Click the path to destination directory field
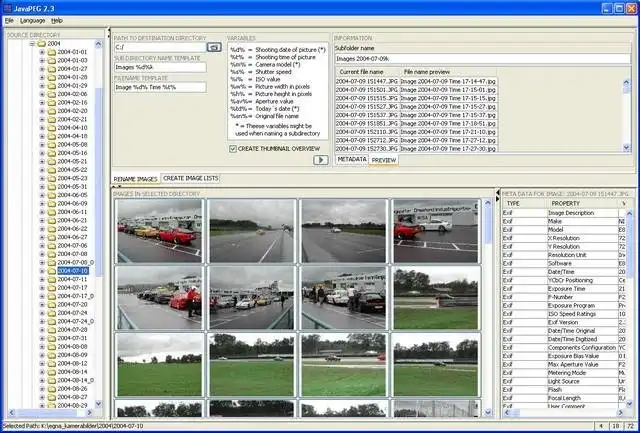 pyautogui.click(x=160, y=47)
